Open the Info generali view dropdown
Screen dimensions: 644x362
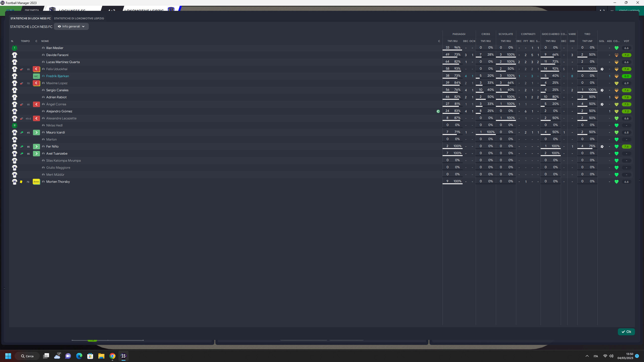(71, 26)
